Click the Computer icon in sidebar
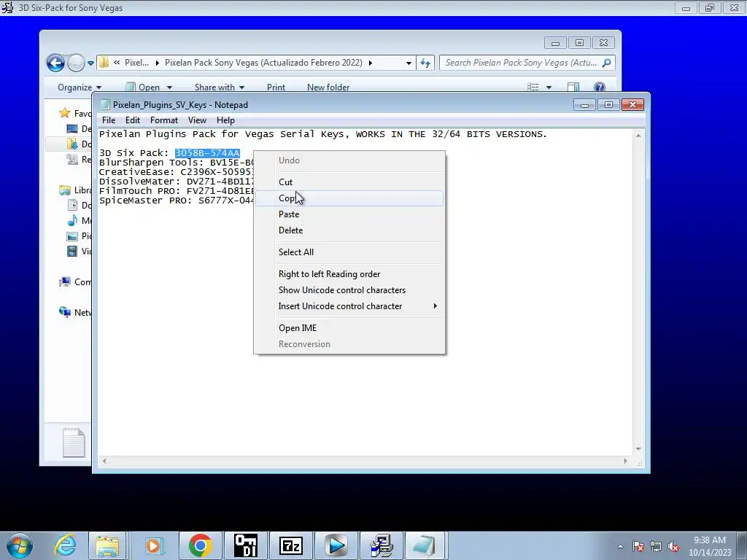Viewport: 747px width, 560px height. pos(65,282)
